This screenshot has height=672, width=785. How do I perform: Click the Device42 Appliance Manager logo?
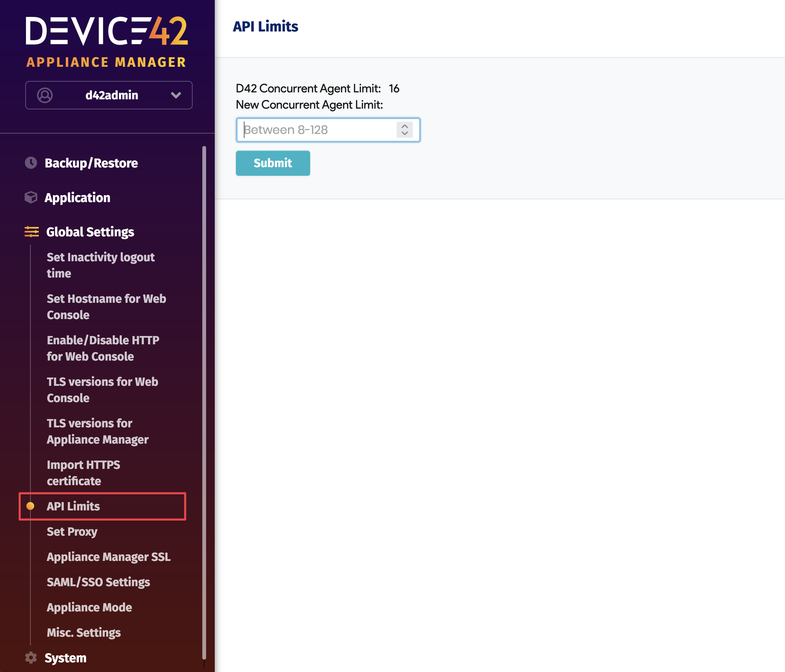pyautogui.click(x=107, y=42)
